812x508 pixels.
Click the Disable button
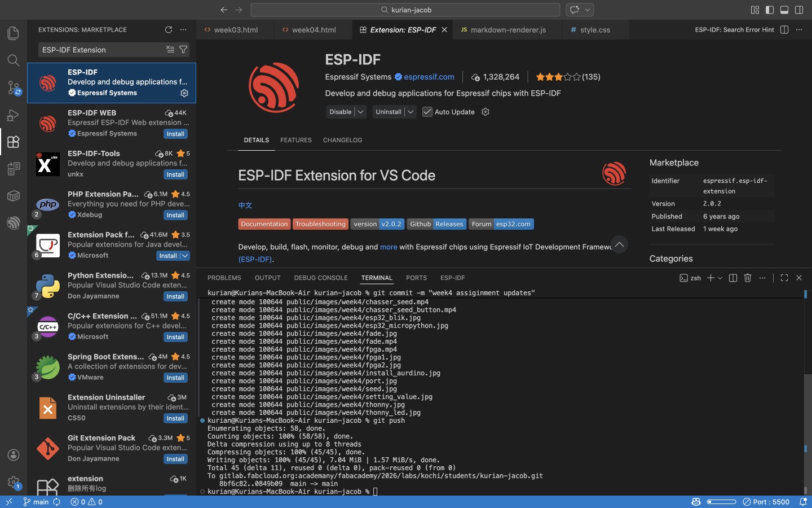[341, 112]
